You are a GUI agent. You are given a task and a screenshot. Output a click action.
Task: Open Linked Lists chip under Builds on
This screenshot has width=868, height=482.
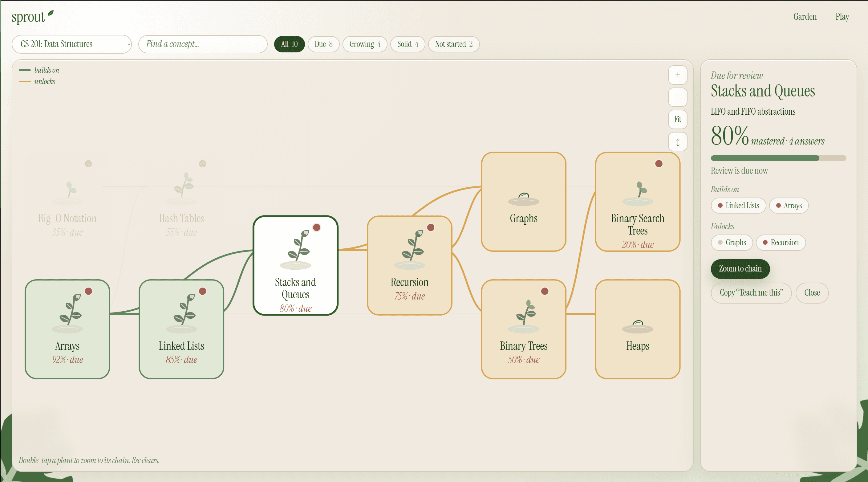coord(738,206)
